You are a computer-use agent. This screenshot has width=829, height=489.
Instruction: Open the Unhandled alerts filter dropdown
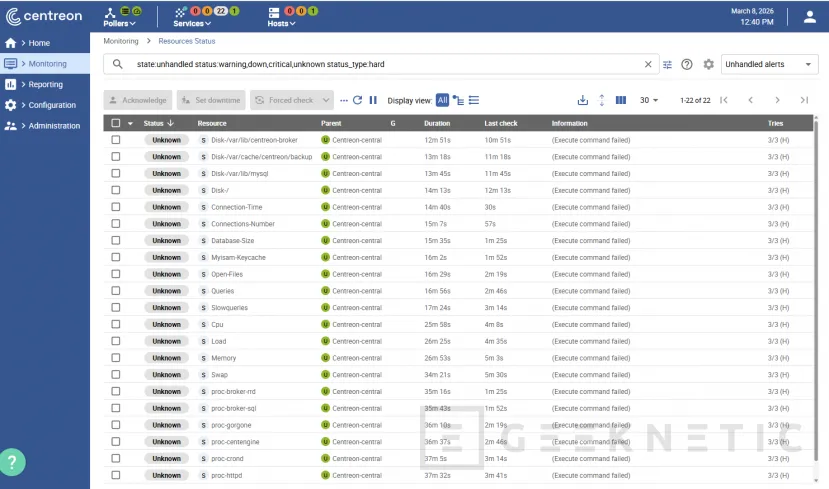coord(770,64)
